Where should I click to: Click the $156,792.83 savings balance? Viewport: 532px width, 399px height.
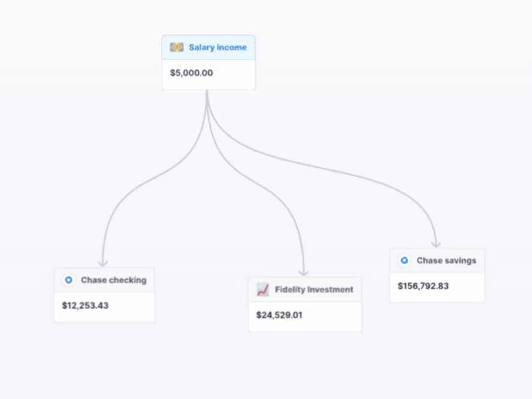pos(423,286)
